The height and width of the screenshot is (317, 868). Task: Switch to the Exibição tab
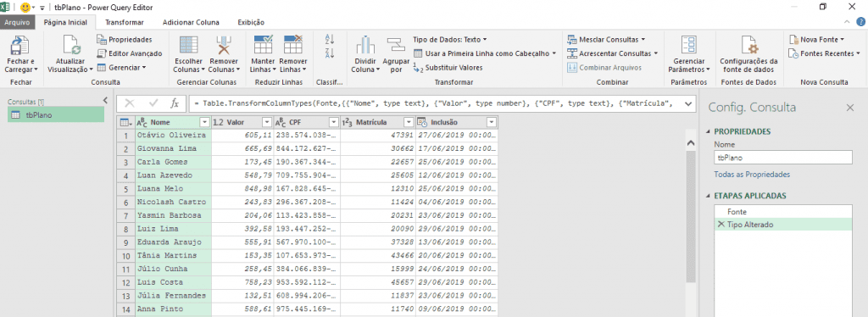(251, 22)
